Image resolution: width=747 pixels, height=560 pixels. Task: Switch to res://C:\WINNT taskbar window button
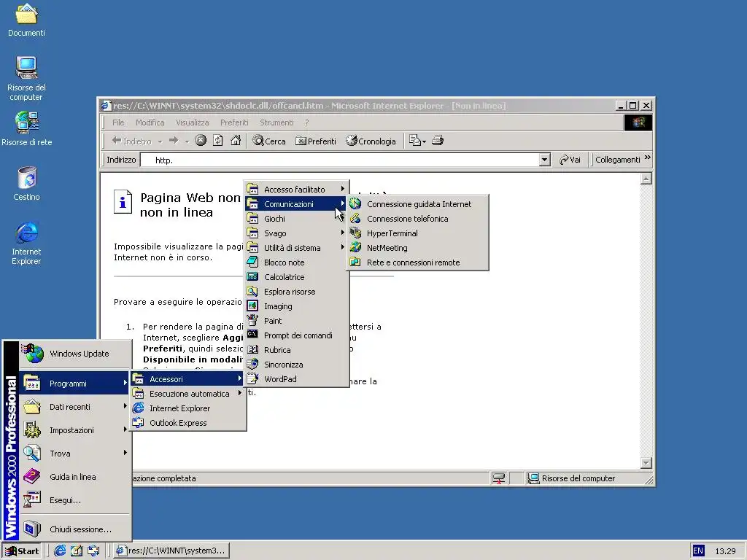172,551
